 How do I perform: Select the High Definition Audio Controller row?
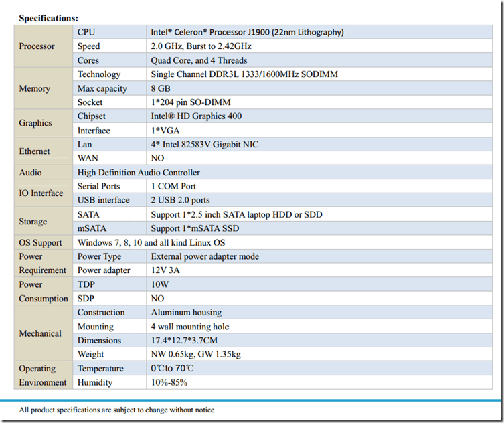coord(139,173)
